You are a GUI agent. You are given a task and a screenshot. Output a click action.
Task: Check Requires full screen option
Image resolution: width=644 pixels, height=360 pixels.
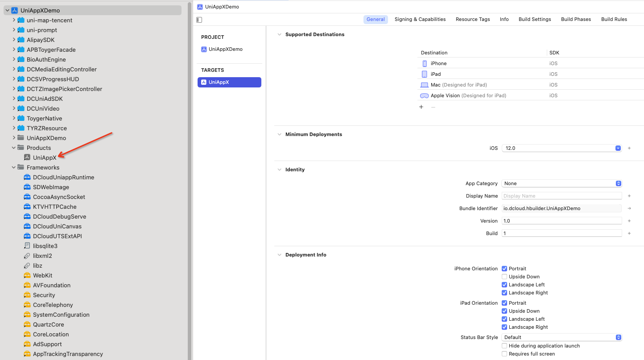(504, 354)
